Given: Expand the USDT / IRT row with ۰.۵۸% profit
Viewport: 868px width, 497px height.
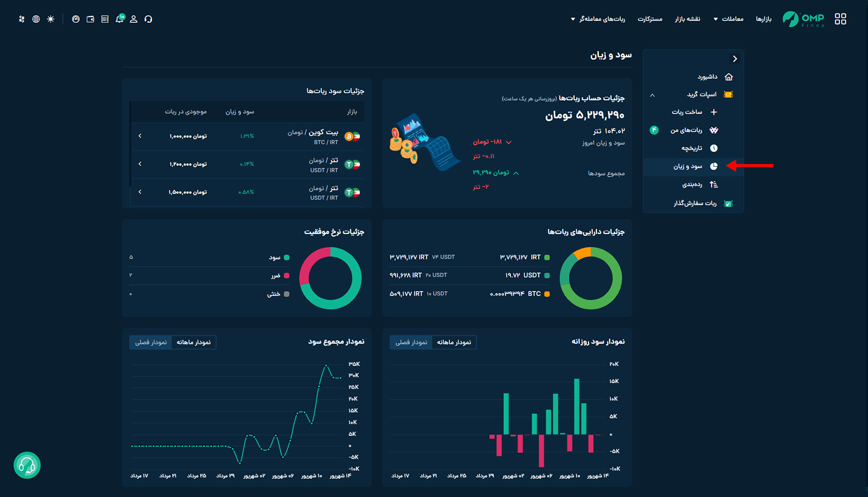Looking at the screenshot, I should (140, 192).
